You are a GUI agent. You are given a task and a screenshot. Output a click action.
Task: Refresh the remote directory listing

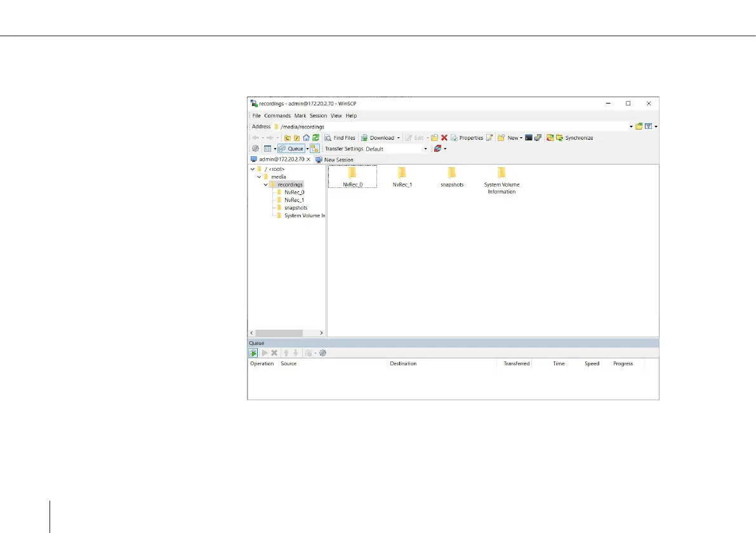pyautogui.click(x=315, y=138)
